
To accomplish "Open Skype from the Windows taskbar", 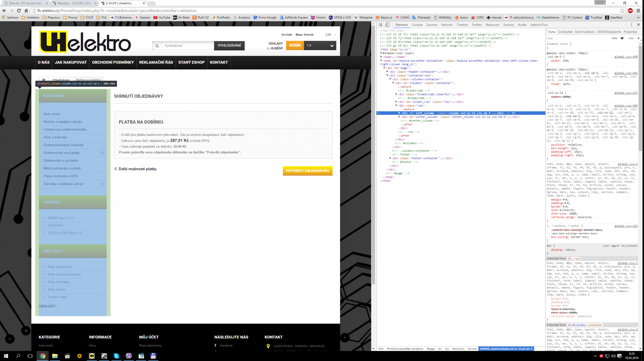I will click(116, 356).
